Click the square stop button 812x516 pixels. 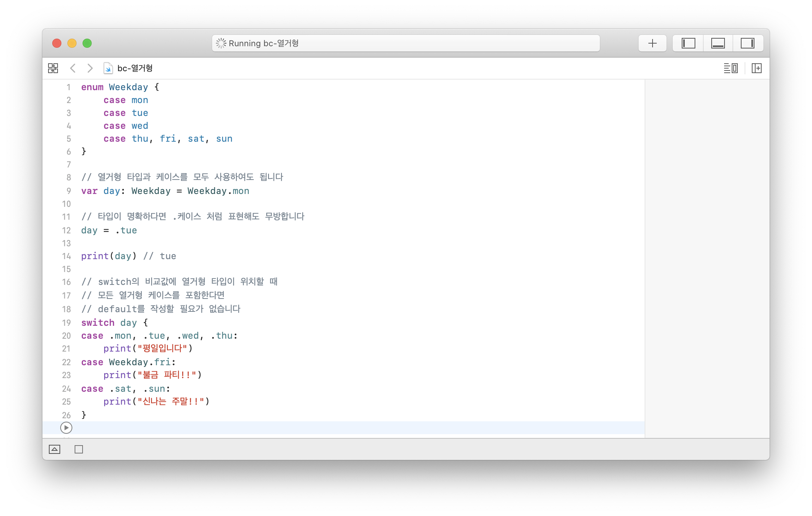tap(79, 449)
